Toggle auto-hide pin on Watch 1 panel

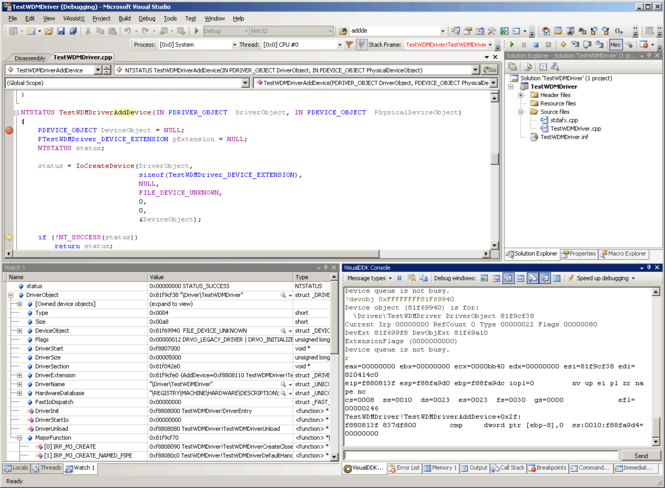(x=326, y=268)
